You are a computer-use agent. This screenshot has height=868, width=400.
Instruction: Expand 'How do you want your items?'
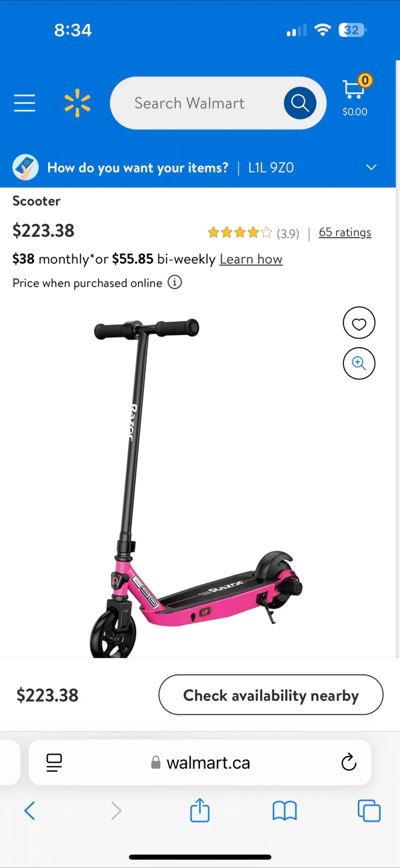(x=138, y=168)
